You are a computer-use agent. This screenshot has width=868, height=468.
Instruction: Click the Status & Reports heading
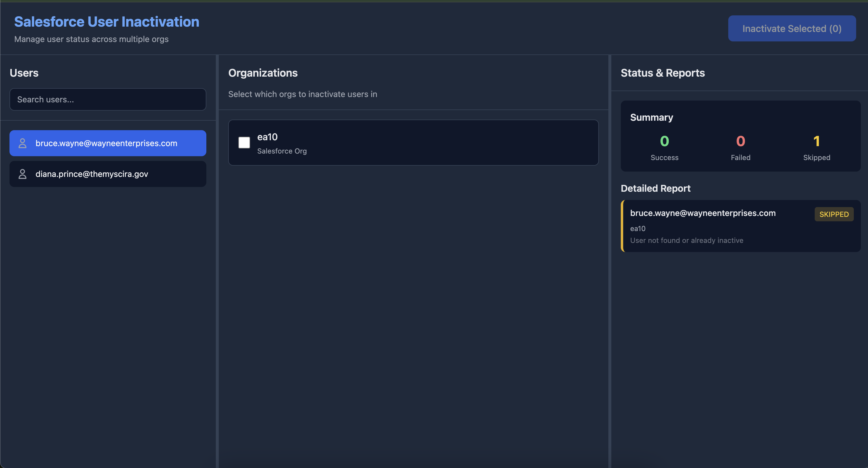tap(663, 73)
